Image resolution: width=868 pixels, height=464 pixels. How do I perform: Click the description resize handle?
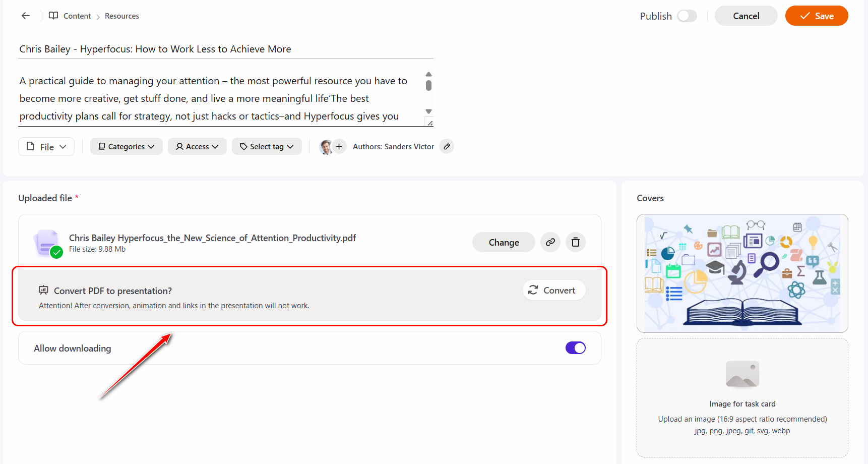[x=429, y=123]
